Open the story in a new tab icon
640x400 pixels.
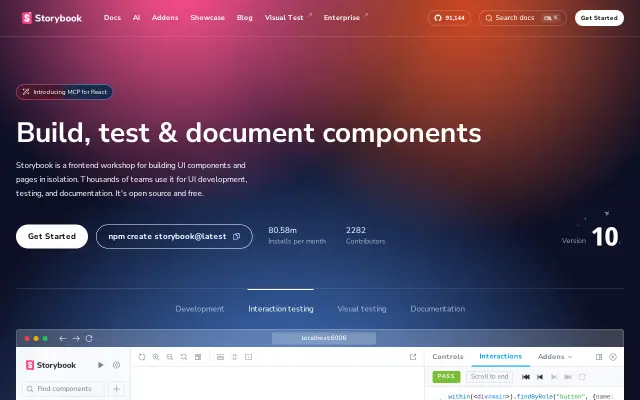(413, 357)
